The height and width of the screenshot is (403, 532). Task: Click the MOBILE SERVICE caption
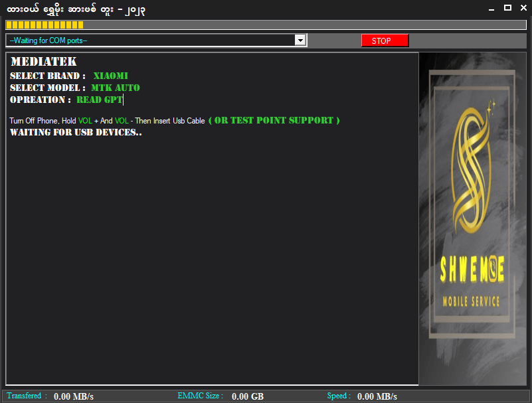(x=472, y=302)
